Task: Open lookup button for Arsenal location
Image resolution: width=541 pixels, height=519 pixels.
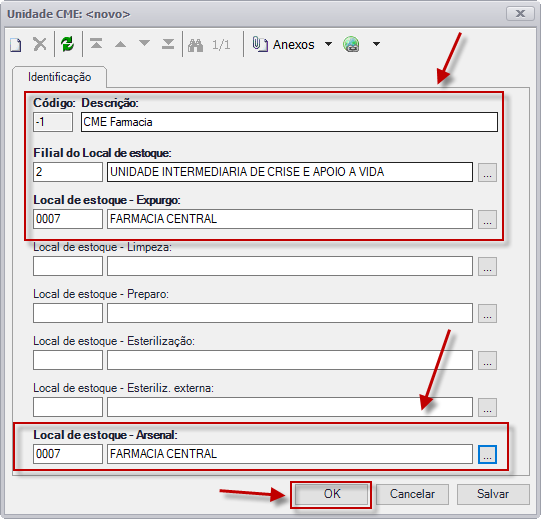Action: click(x=487, y=454)
